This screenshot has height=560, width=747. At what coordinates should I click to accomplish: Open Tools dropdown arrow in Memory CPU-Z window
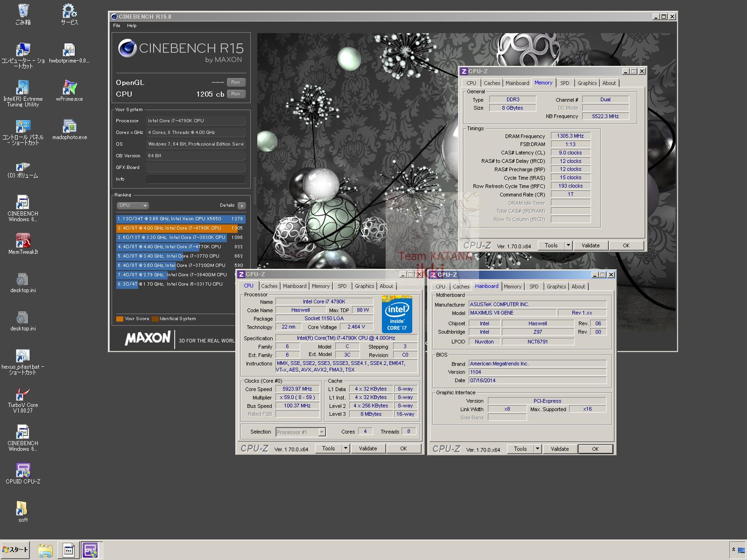coord(568,245)
